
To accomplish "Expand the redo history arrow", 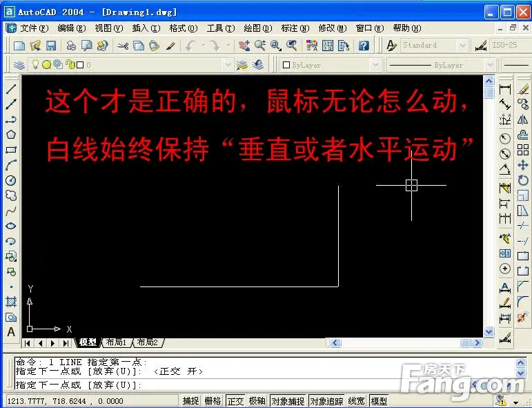I will tap(228, 46).
